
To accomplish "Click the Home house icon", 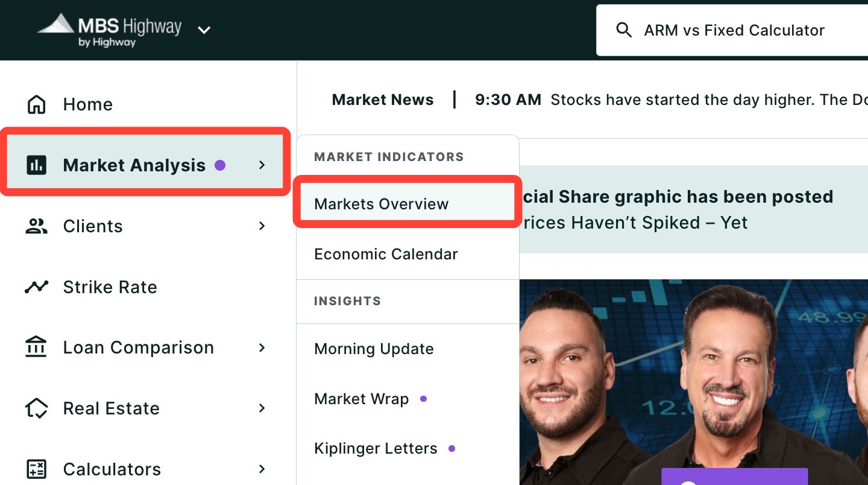I will [37, 104].
